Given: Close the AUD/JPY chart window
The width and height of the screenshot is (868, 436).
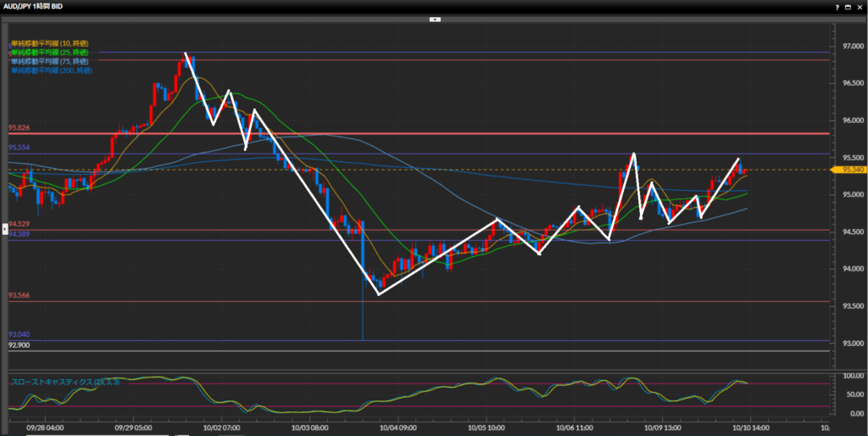Looking at the screenshot, I should point(860,6).
